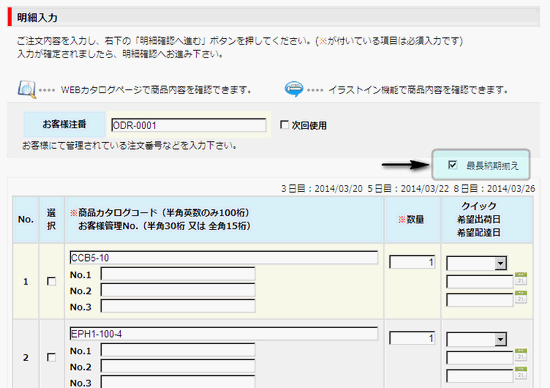Click the catalog code field with CCB5-10
This screenshot has width=550, height=388.
224,257
